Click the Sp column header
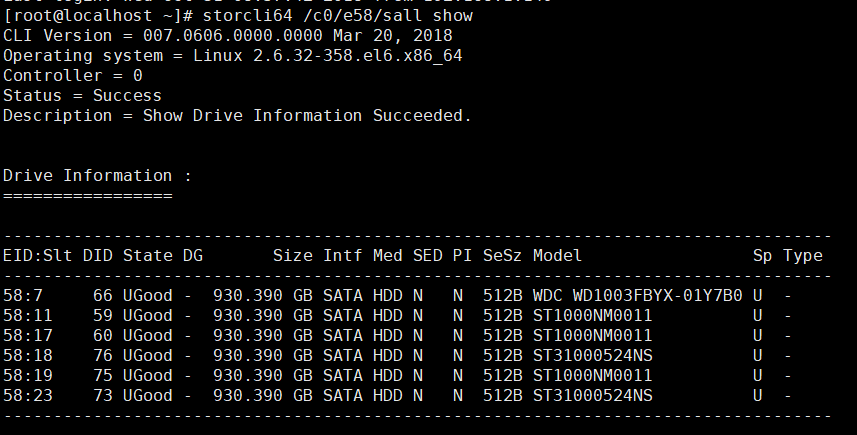This screenshot has height=435, width=857. tap(762, 256)
